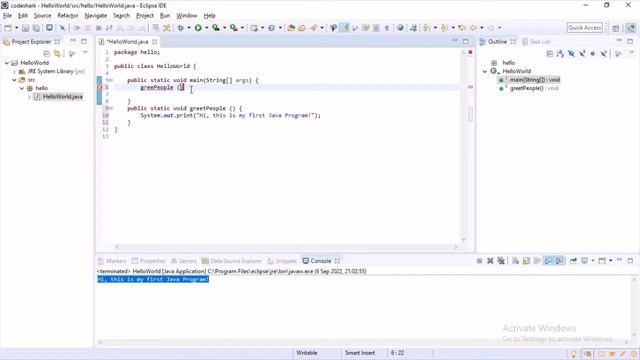
Task: Toggle Mark Occurrences highlighter icon
Action: [x=345, y=28]
